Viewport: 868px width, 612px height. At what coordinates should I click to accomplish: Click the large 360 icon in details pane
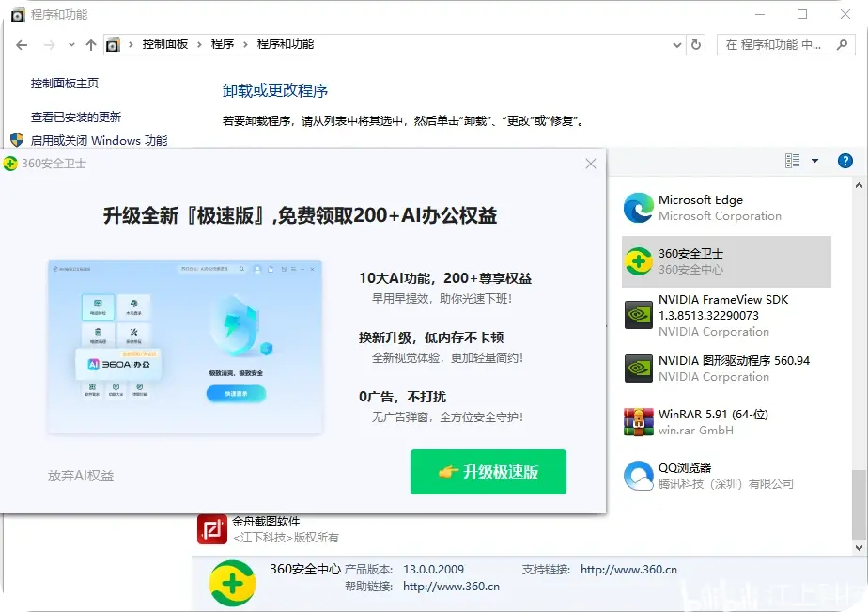[x=233, y=583]
